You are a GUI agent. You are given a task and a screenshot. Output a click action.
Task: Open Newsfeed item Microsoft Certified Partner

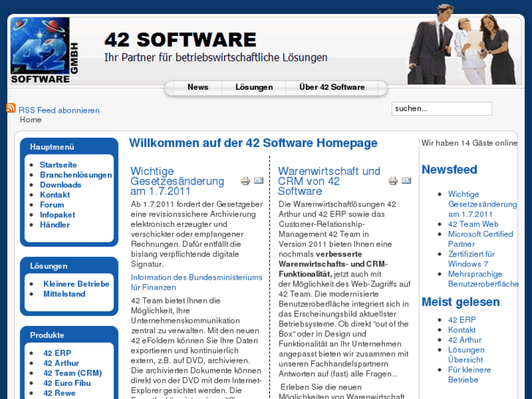point(481,239)
